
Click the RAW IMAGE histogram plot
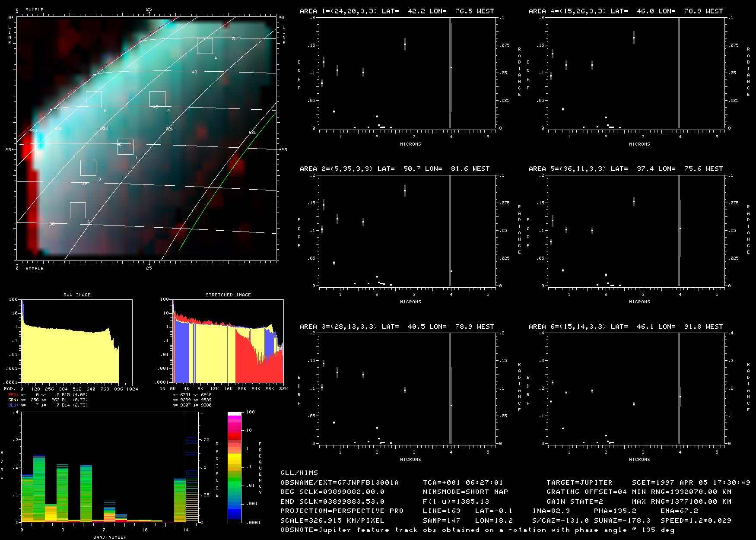[x=77, y=341]
